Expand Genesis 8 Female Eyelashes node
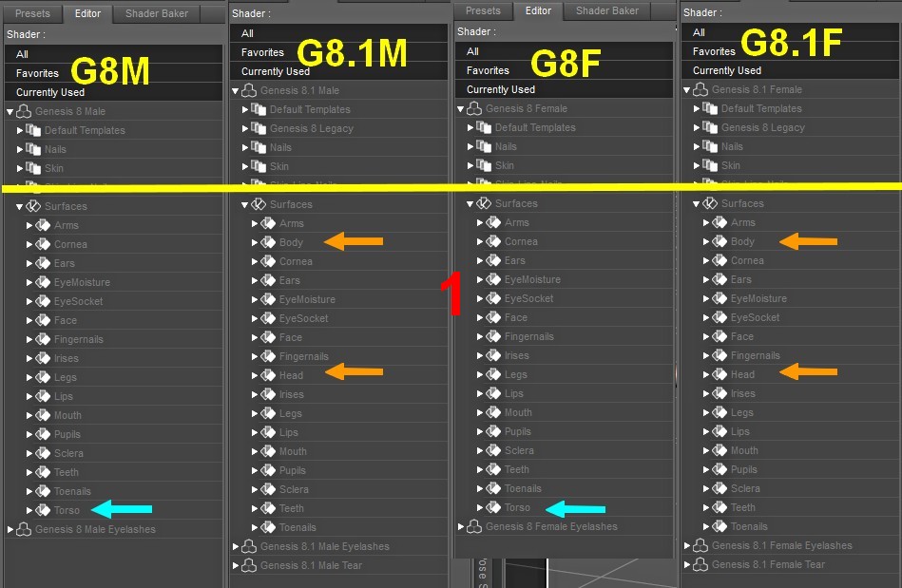 click(460, 526)
